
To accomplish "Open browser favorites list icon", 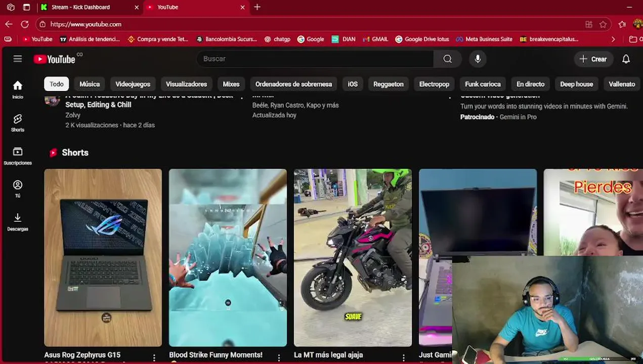I will pyautogui.click(x=622, y=24).
